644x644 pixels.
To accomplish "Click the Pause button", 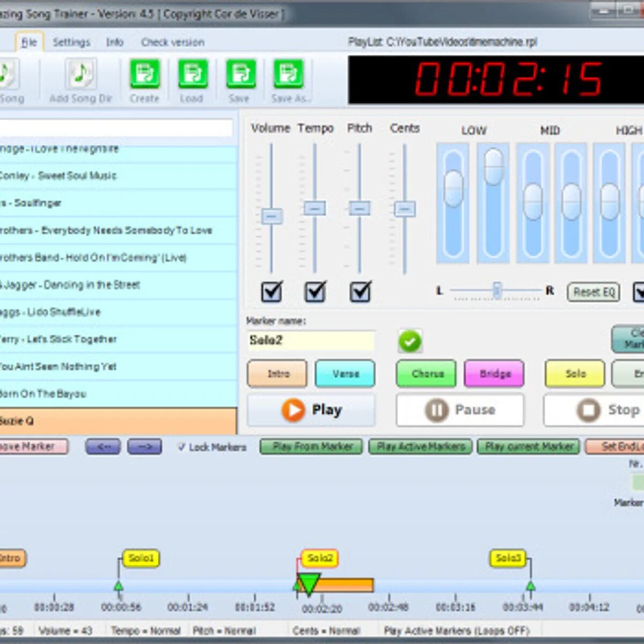I will (460, 410).
